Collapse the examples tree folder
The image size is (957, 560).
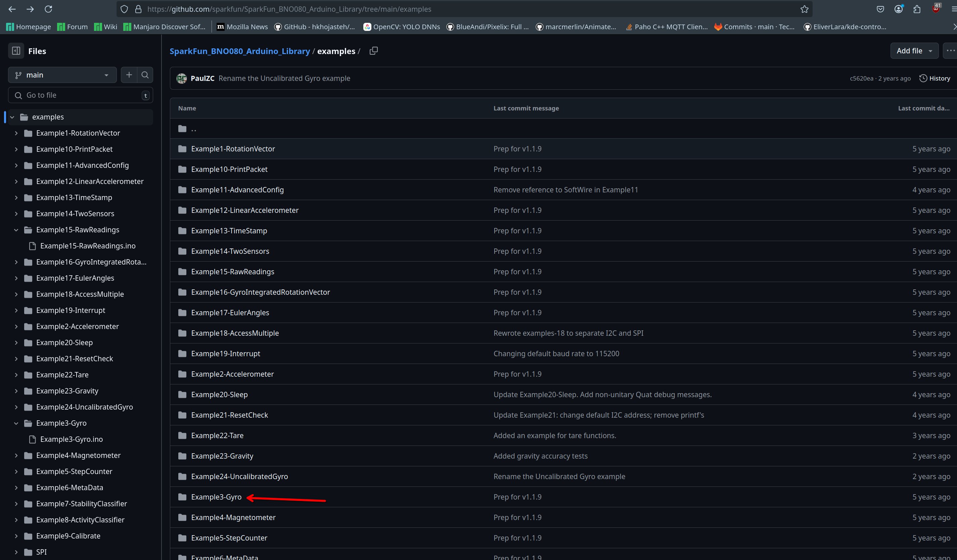12,117
